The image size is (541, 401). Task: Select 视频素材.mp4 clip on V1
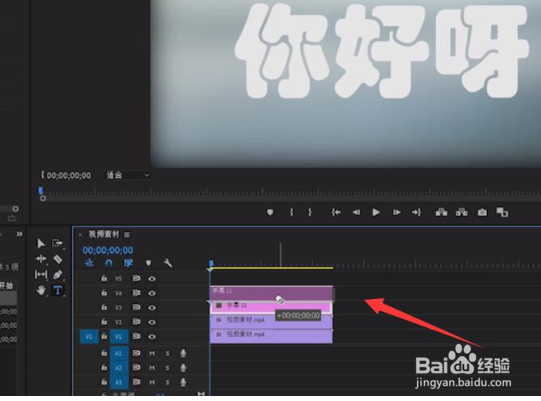(271, 336)
